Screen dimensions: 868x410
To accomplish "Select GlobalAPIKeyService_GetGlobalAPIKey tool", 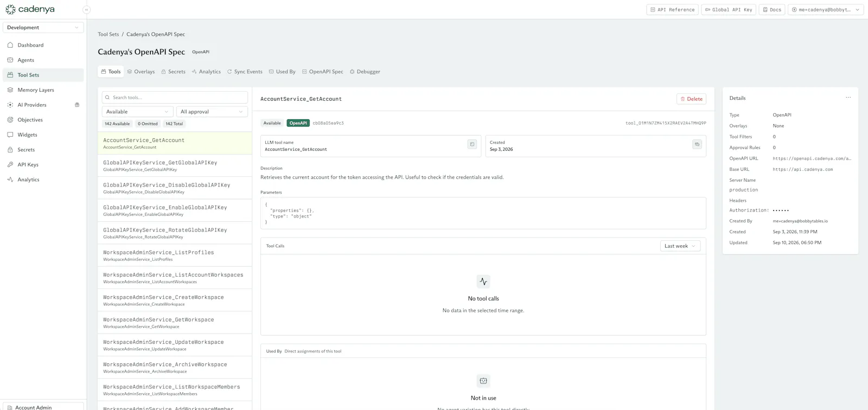I will (175, 165).
